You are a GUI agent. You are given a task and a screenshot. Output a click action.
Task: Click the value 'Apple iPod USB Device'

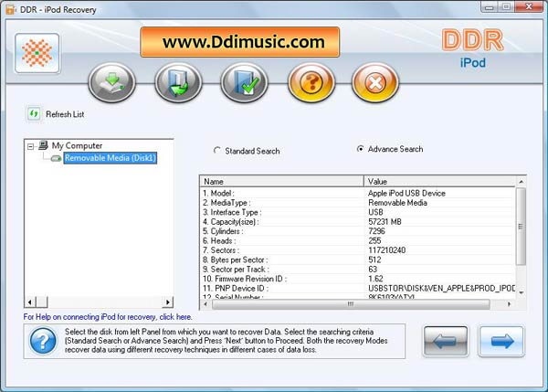click(406, 193)
